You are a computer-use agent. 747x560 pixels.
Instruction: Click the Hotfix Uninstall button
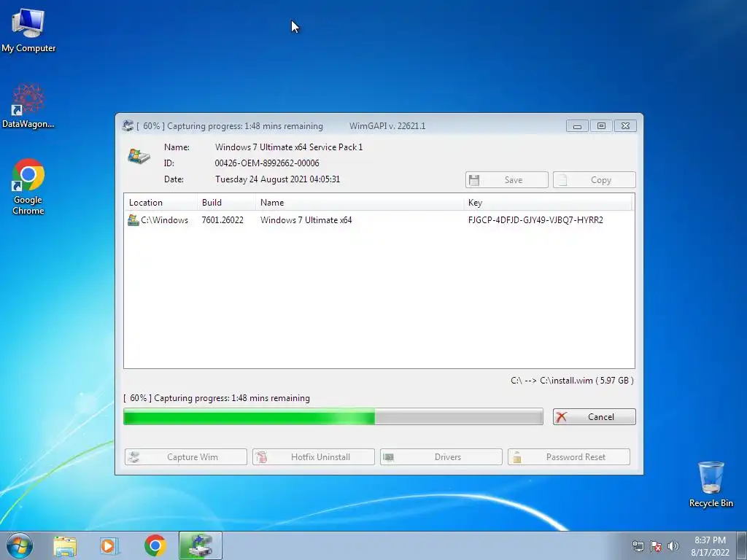click(x=314, y=456)
